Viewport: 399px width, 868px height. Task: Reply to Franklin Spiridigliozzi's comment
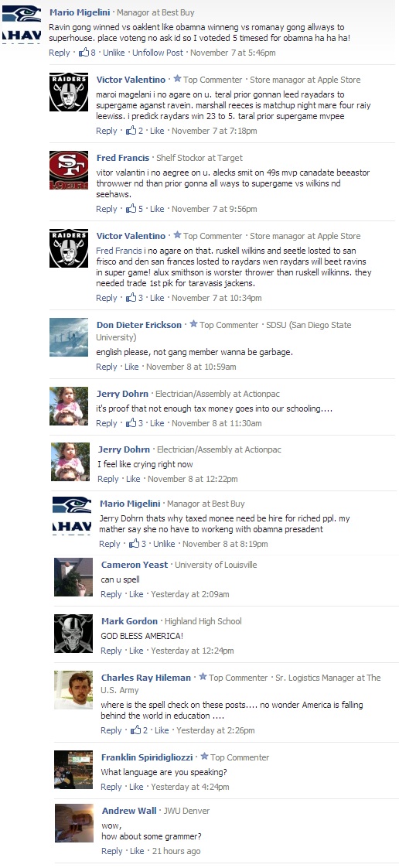tap(111, 787)
